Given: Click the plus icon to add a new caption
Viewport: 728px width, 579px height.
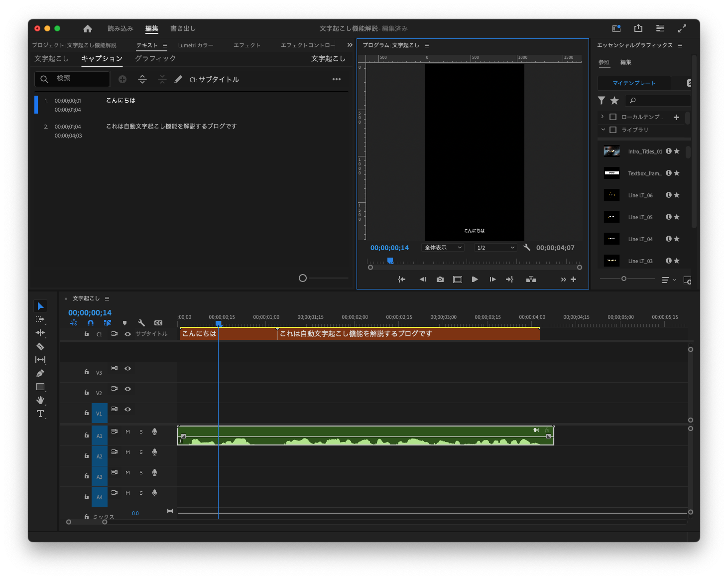Looking at the screenshot, I should click(x=122, y=79).
